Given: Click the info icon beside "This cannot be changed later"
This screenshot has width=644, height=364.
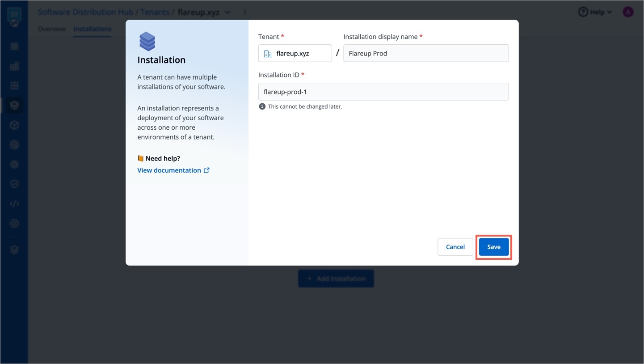Looking at the screenshot, I should [262, 106].
